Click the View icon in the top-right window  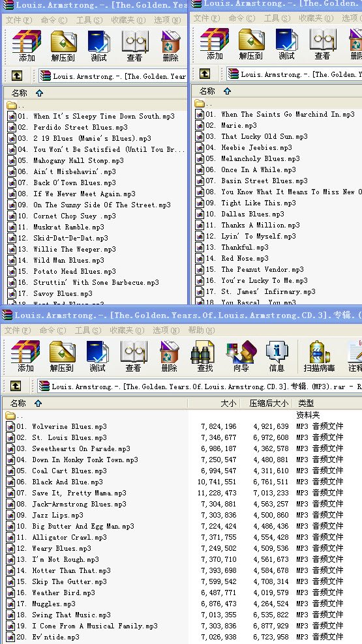click(x=322, y=44)
